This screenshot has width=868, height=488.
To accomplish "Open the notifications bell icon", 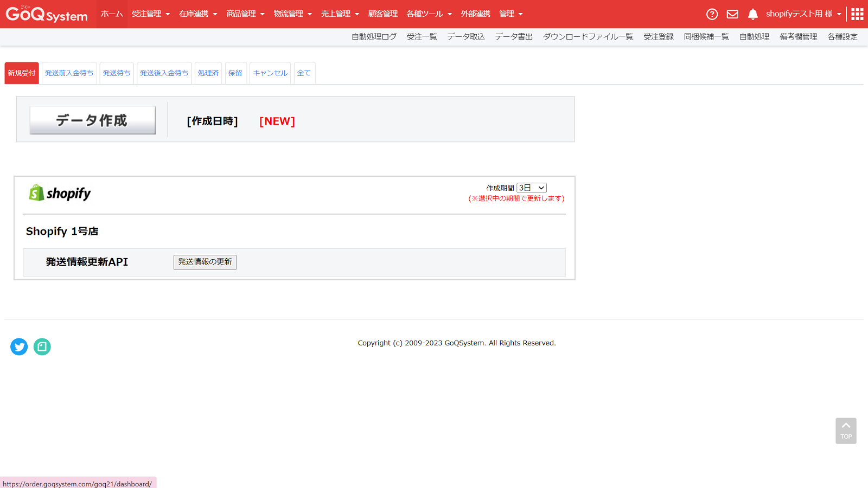I will (x=753, y=14).
